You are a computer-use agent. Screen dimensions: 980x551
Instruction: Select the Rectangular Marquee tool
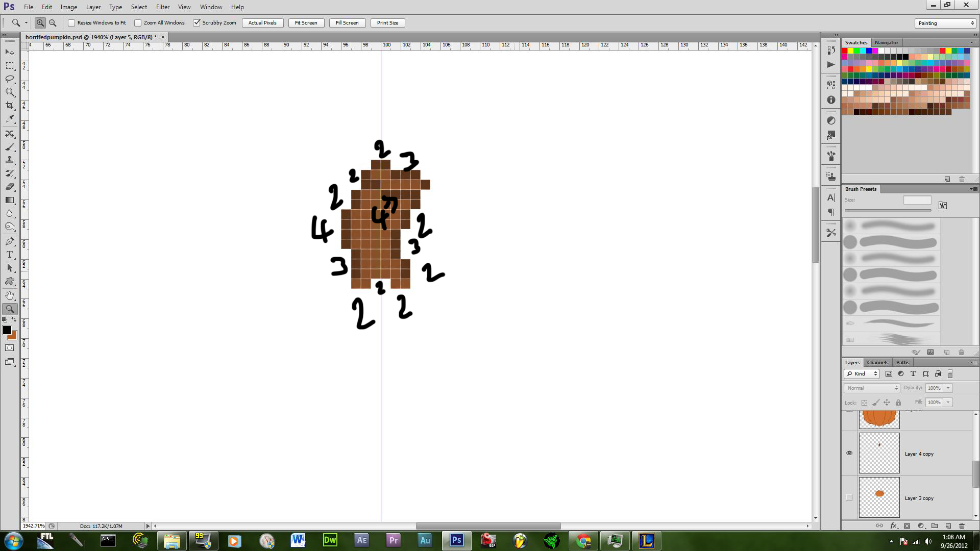[x=10, y=65]
